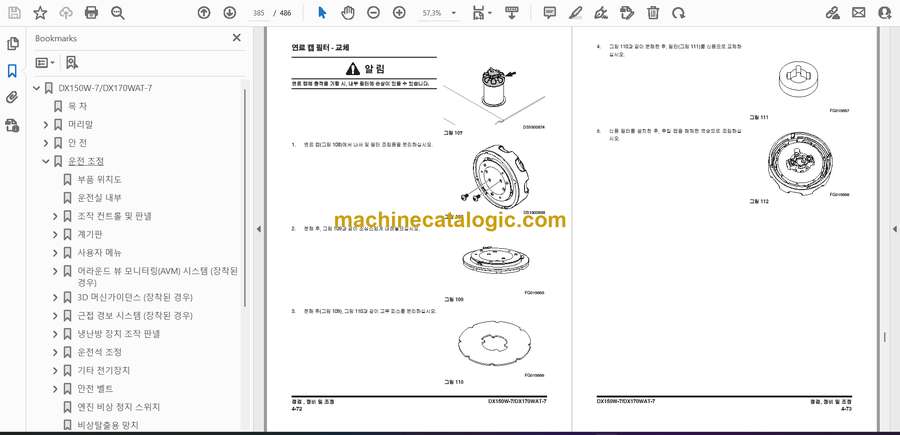This screenshot has height=435, width=900.
Task: Click the share link icon
Action: [832, 13]
